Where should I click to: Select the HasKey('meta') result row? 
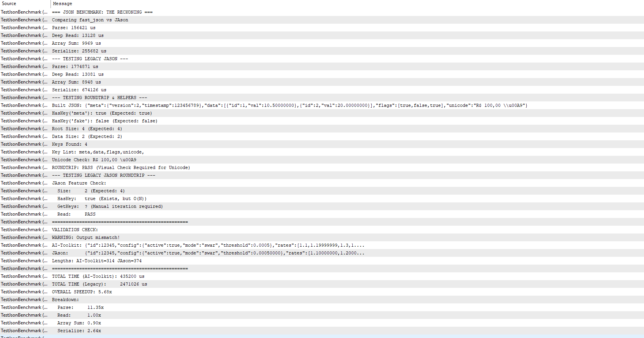pyautogui.click(x=322, y=113)
